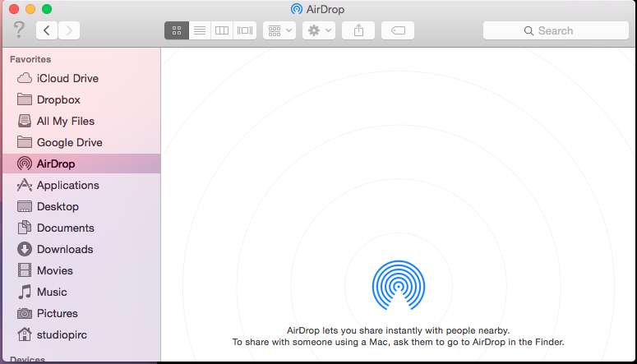Open Music from Favorites
Image resolution: width=637 pixels, height=364 pixels.
[x=52, y=292]
